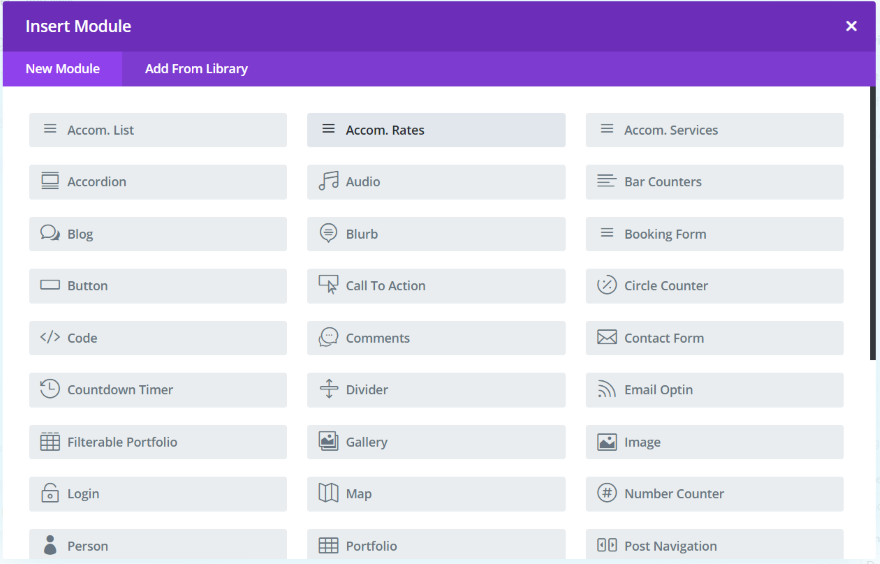This screenshot has height=564, width=880.
Task: Click the Accom. List module icon
Action: [50, 129]
